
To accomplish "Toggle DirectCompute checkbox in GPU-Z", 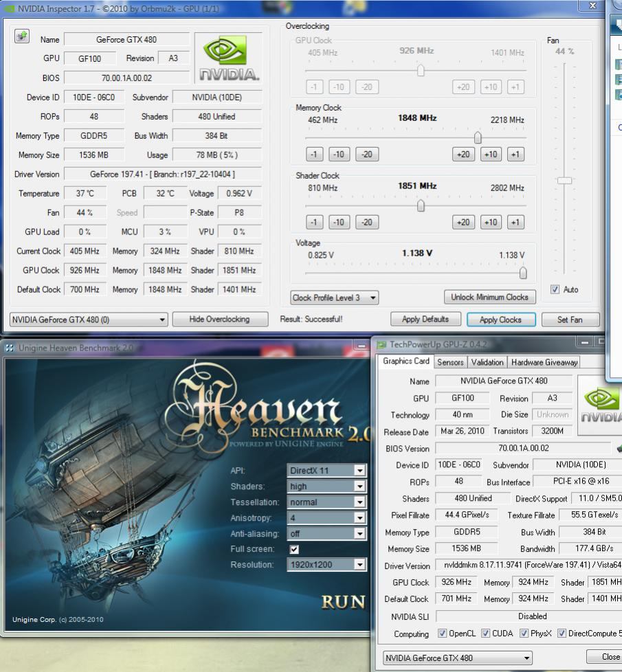I will [561, 633].
